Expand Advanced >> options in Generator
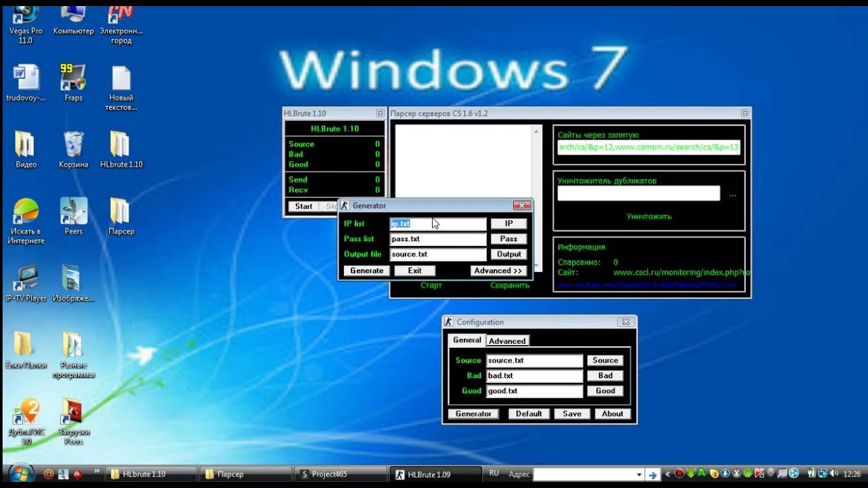Screen dimensions: 868x488 (x=498, y=270)
